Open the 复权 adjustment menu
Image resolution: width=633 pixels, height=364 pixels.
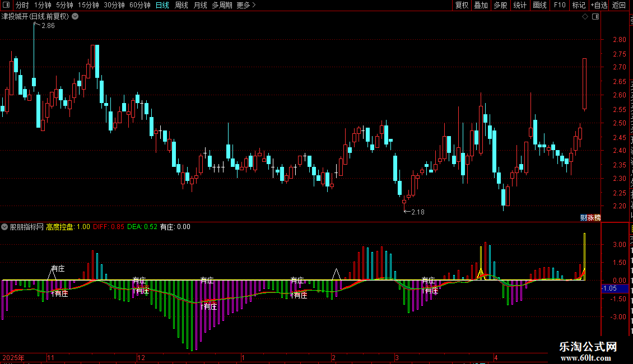click(x=462, y=5)
